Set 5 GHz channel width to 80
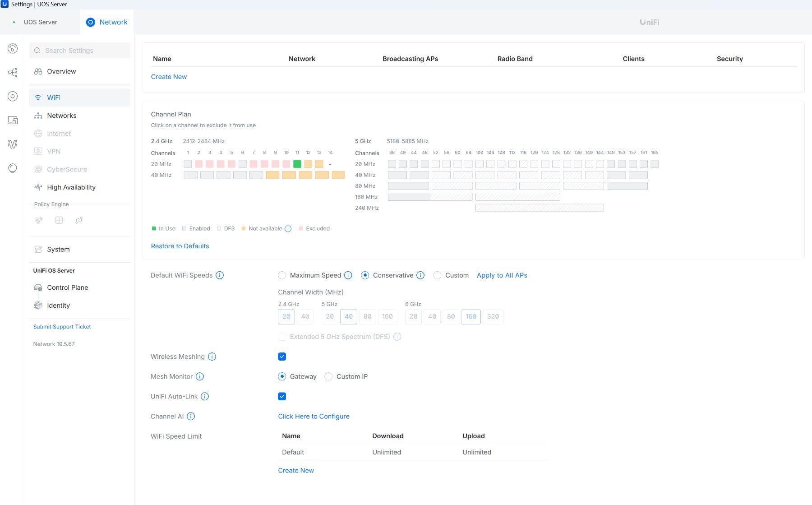This screenshot has width=812, height=505. click(x=368, y=317)
